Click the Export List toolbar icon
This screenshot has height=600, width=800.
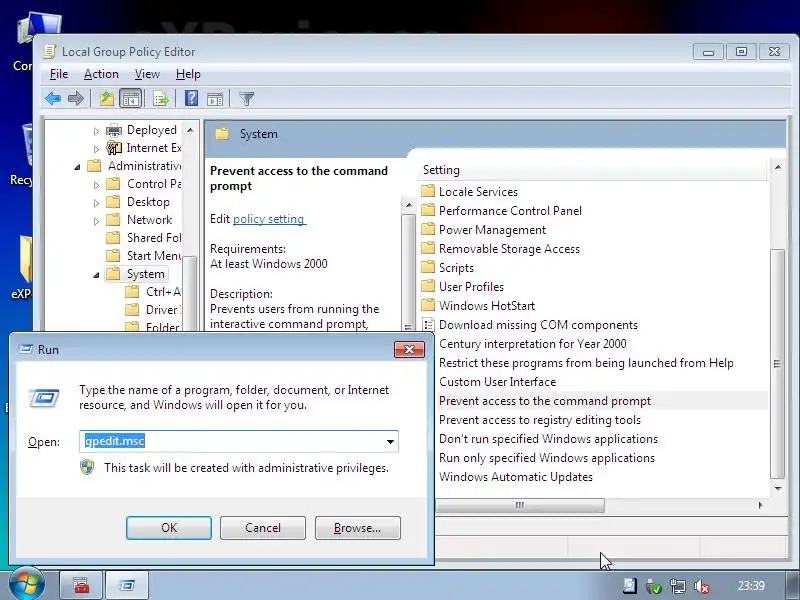coord(161,98)
